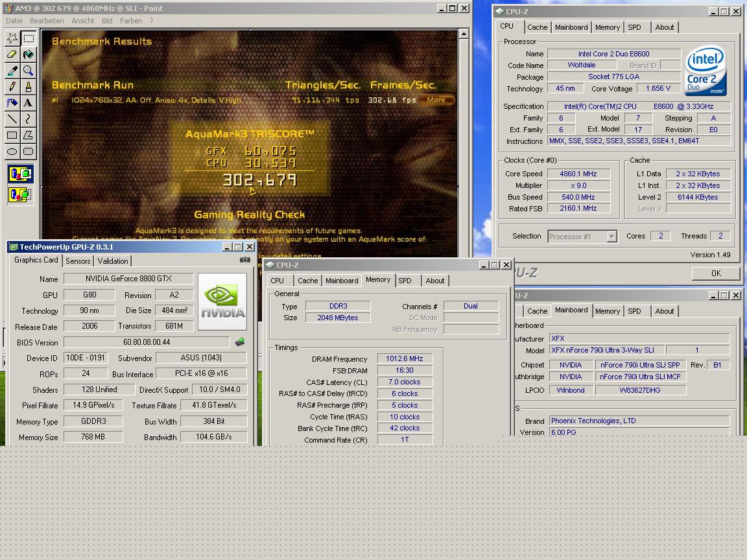Choose the transparent selection option in Paint

coord(21,194)
